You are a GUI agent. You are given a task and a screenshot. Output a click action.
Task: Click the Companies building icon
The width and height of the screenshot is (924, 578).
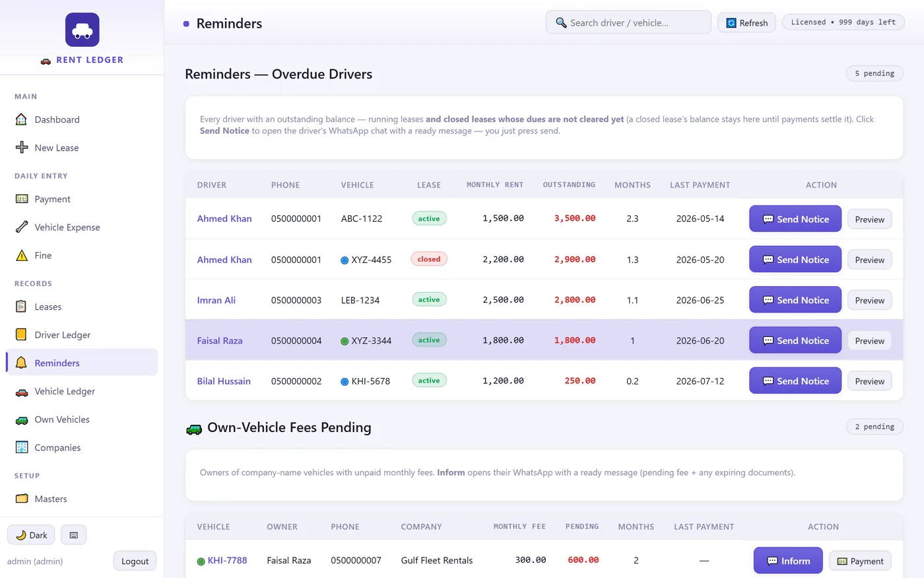(x=22, y=447)
